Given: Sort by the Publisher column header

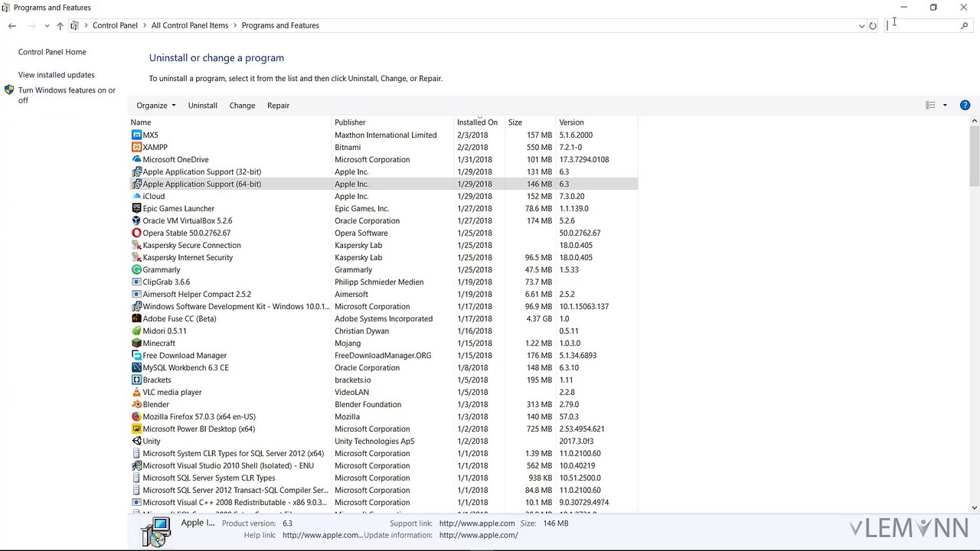Looking at the screenshot, I should pyautogui.click(x=393, y=122).
